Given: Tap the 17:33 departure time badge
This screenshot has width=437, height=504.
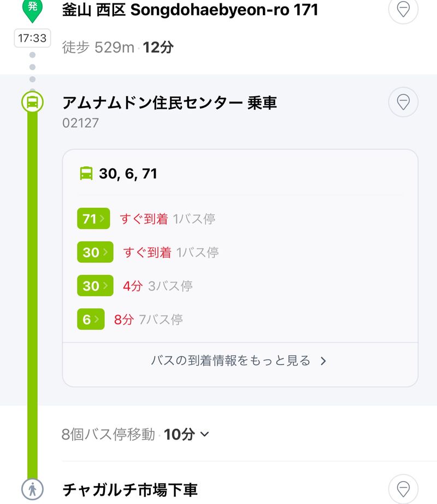Looking at the screenshot, I should 32,39.
